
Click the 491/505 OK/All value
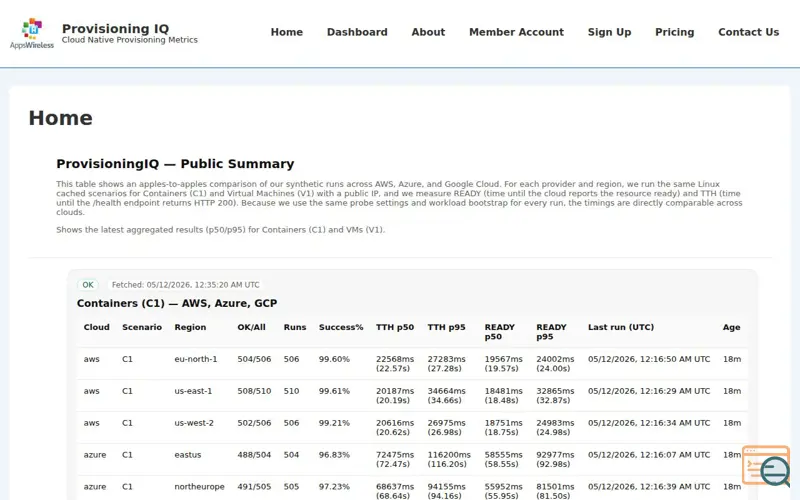[x=254, y=487]
